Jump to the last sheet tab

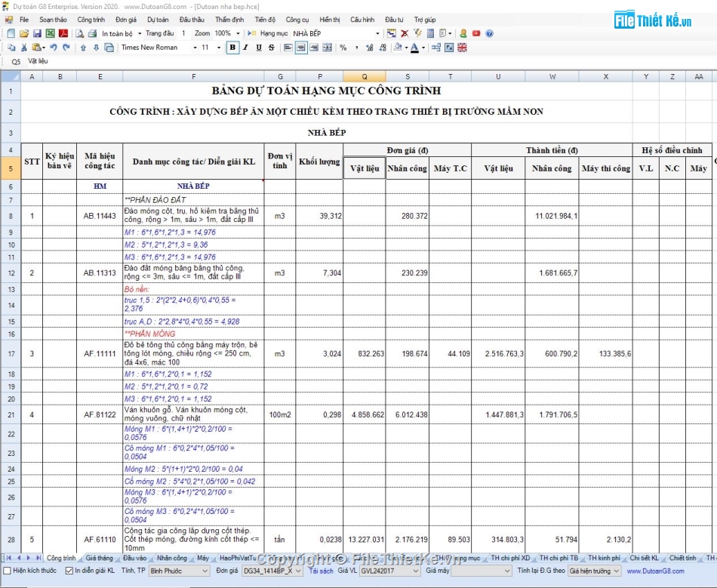(38, 558)
